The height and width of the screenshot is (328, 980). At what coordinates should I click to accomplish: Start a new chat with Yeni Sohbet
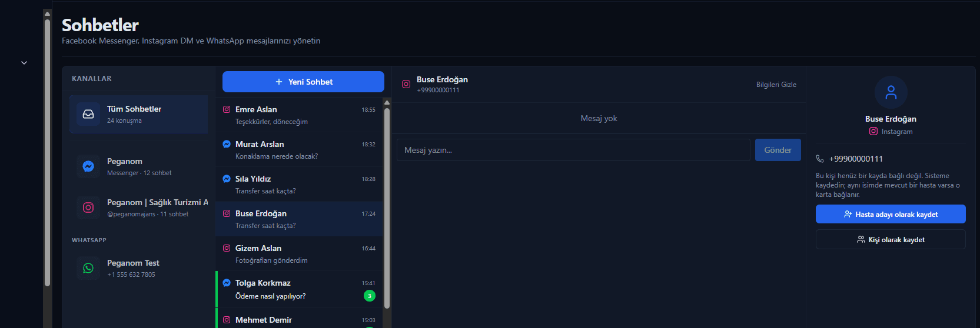(303, 82)
